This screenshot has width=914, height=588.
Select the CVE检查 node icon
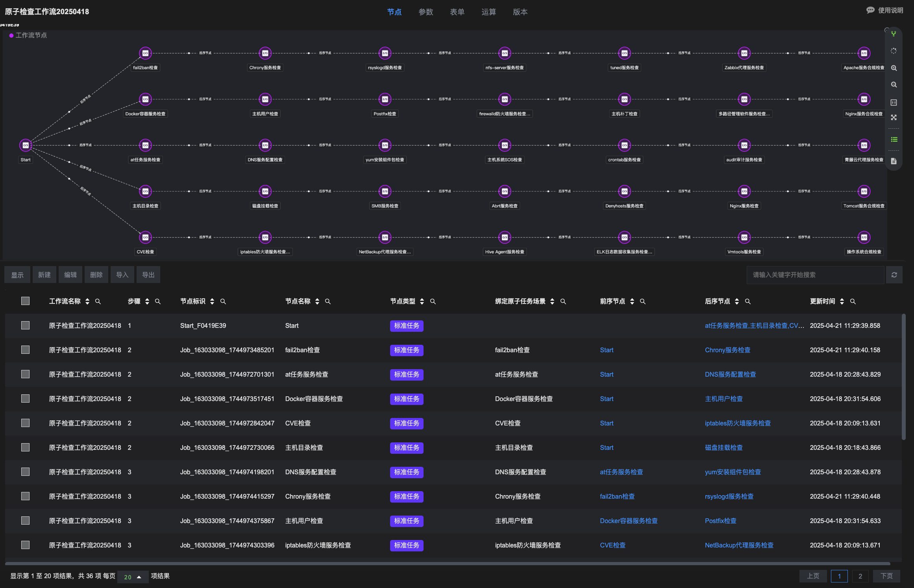pyautogui.click(x=145, y=237)
